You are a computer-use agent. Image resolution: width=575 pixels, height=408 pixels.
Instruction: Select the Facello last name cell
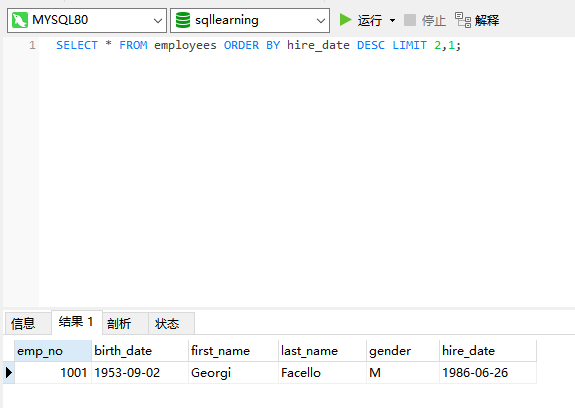(x=322, y=373)
